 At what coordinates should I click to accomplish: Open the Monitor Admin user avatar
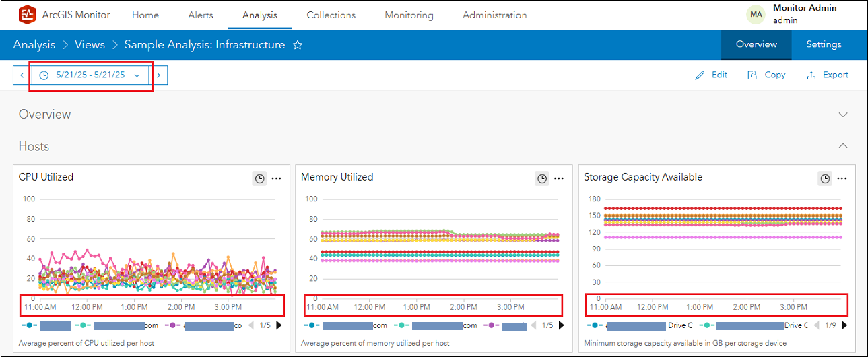(x=756, y=14)
